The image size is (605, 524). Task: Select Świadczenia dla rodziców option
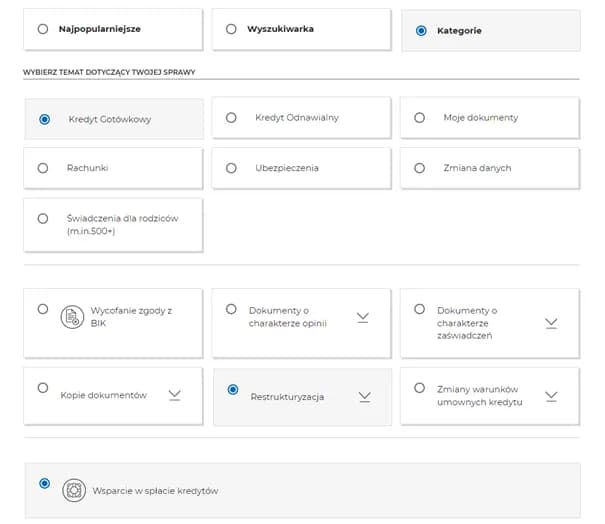[42, 218]
